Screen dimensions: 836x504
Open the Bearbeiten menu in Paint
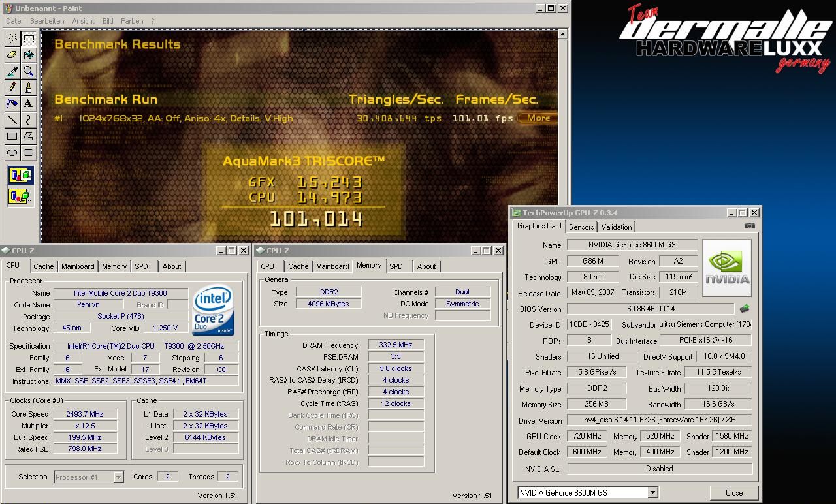(47, 21)
